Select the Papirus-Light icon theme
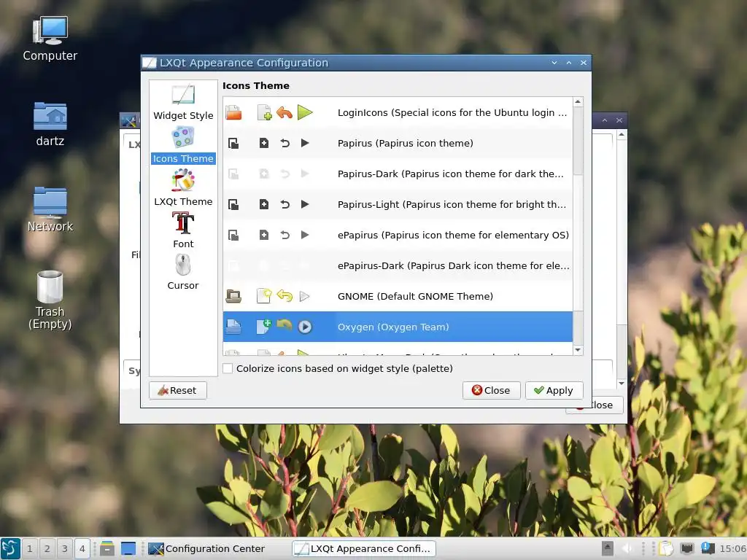Screen dimensions: 747x560 (398, 204)
